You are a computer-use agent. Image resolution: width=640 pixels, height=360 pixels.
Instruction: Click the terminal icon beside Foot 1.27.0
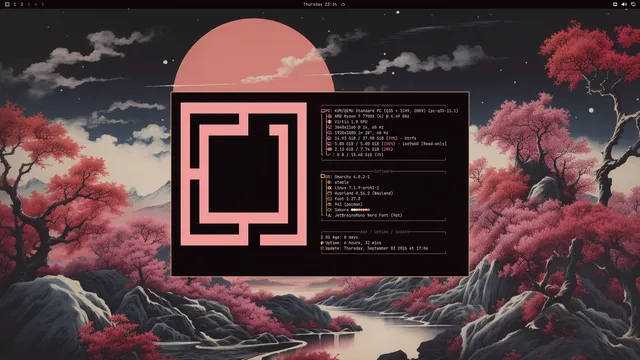click(x=329, y=199)
